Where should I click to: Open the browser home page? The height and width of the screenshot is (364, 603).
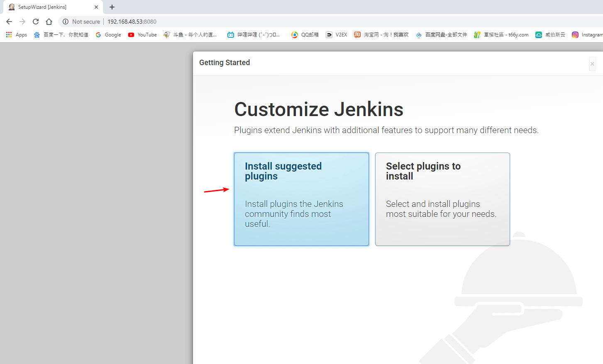[x=49, y=22]
